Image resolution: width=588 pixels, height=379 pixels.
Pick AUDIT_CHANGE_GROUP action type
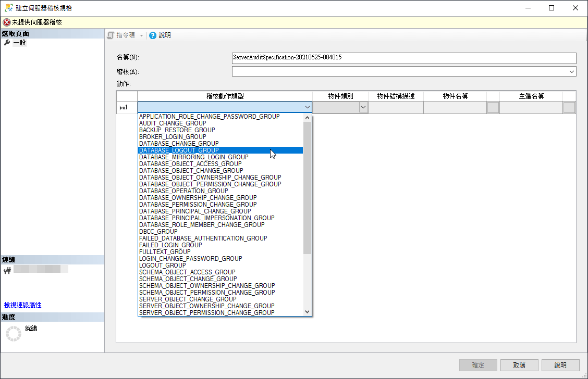pyautogui.click(x=173, y=123)
